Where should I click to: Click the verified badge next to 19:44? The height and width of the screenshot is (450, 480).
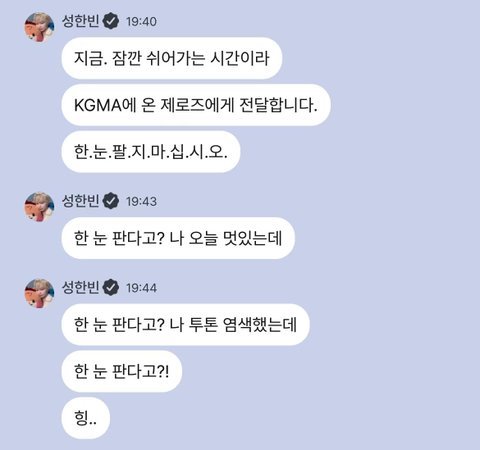tap(111, 287)
